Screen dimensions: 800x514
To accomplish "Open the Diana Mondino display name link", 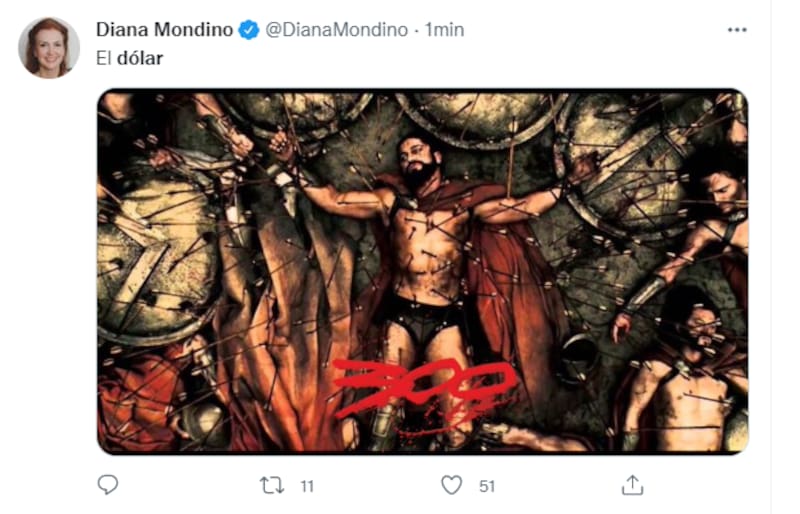I will pos(165,30).
